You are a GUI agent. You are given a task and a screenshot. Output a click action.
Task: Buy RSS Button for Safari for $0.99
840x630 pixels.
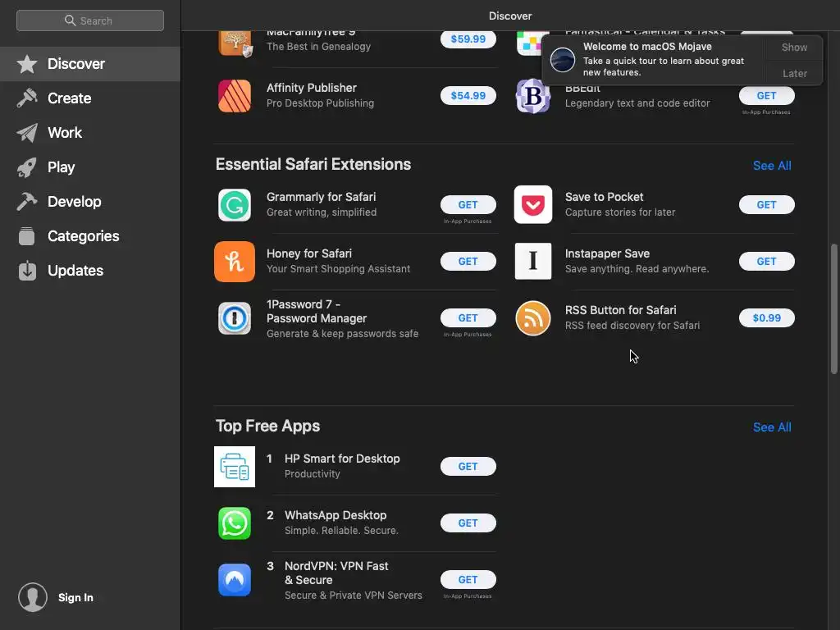[767, 318]
